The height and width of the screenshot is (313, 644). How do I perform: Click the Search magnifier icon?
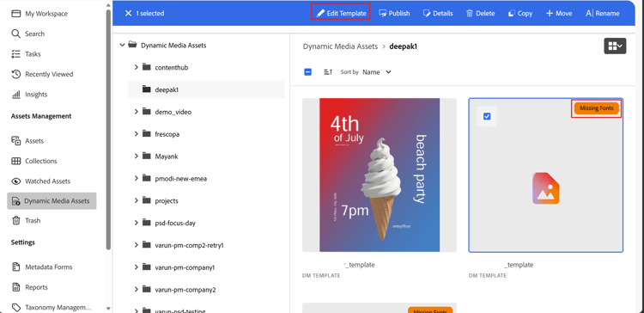[x=15, y=34]
